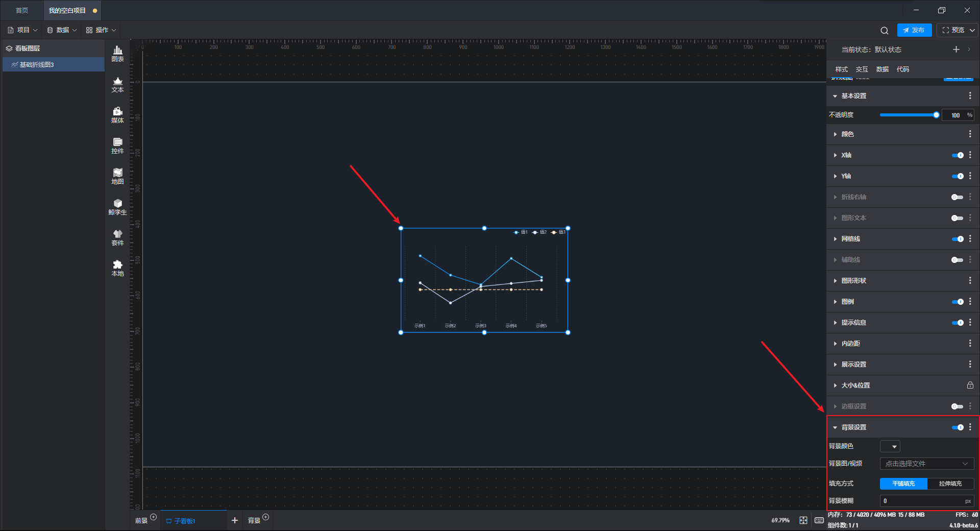Screen dimensions: 980x531
Task: Open the 预览 preview dropdown arrow
Action: (972, 30)
